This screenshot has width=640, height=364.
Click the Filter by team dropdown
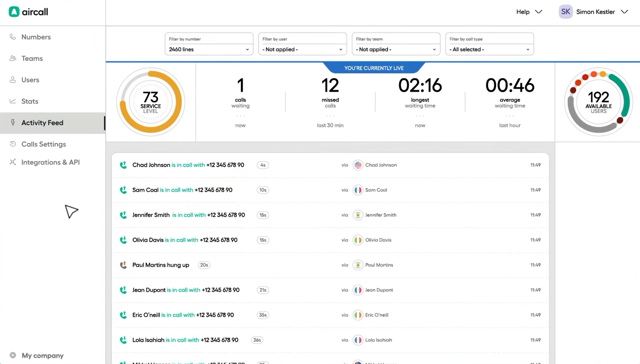(x=396, y=49)
